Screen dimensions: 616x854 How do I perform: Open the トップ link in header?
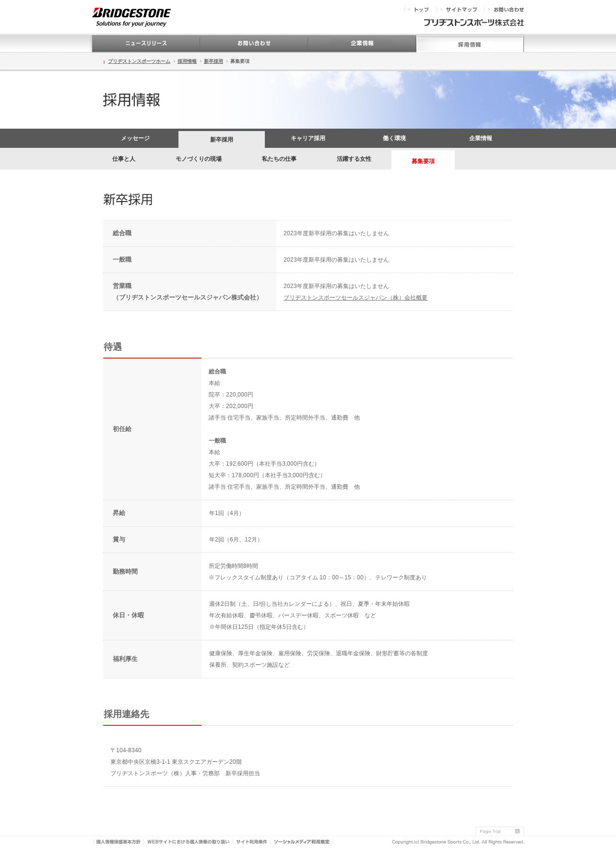pos(421,10)
